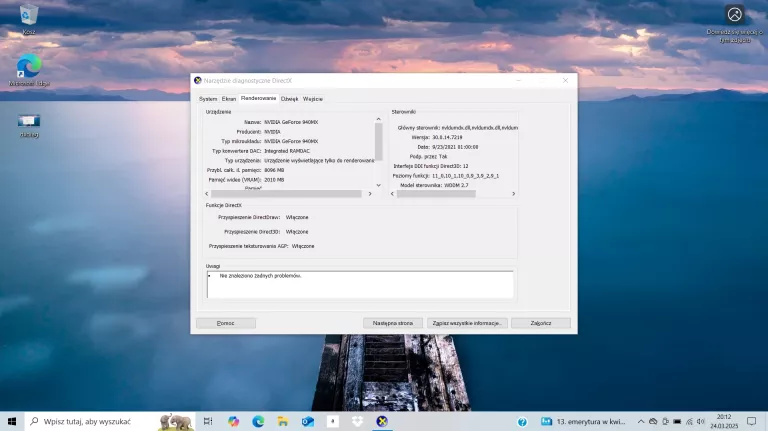Click right arrow on Sterowniki horizontal scrollbar

(x=514, y=193)
